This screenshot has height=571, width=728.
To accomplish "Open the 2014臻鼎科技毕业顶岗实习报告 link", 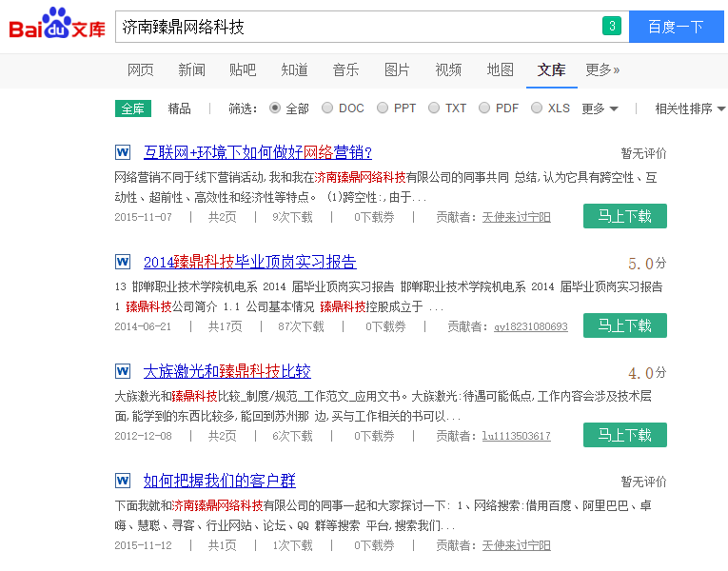I will 249,262.
